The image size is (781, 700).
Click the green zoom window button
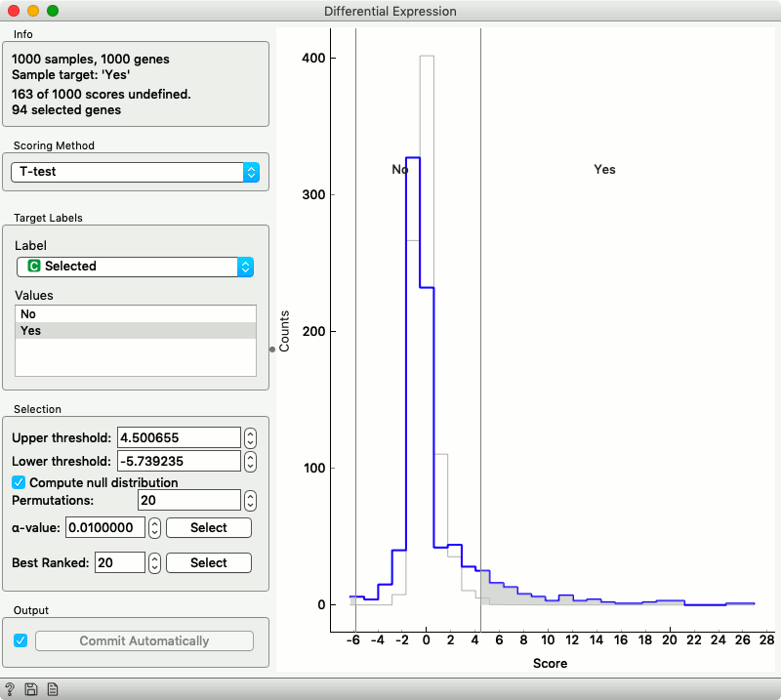coord(53,11)
